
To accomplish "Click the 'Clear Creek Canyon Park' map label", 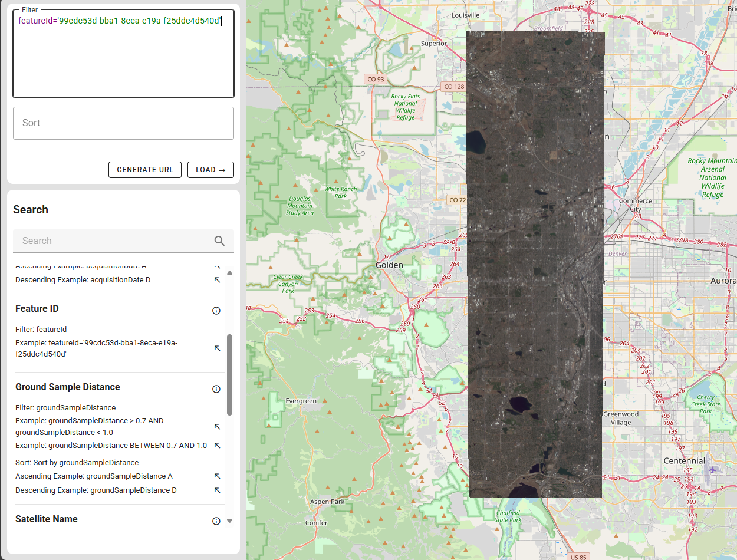I will click(x=288, y=284).
